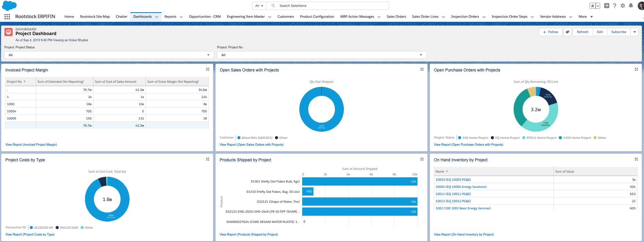Click the 3.2M purchase orders donut chart

click(x=535, y=109)
